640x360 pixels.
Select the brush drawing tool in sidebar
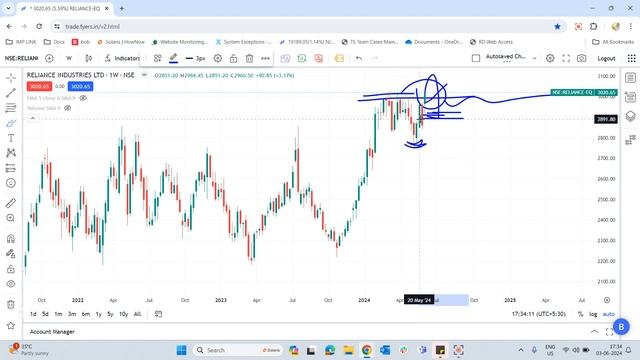(11, 123)
